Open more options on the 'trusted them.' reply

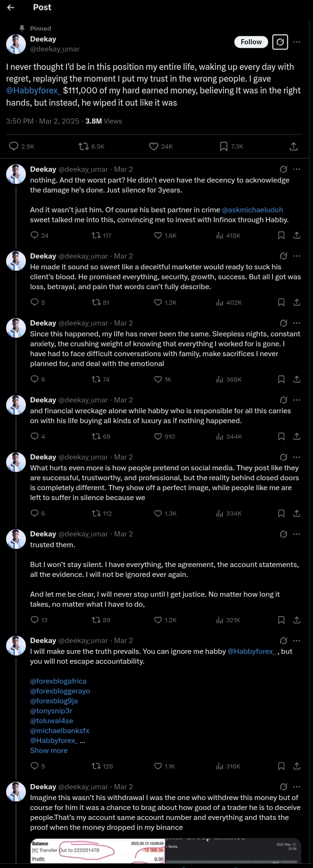click(x=297, y=534)
